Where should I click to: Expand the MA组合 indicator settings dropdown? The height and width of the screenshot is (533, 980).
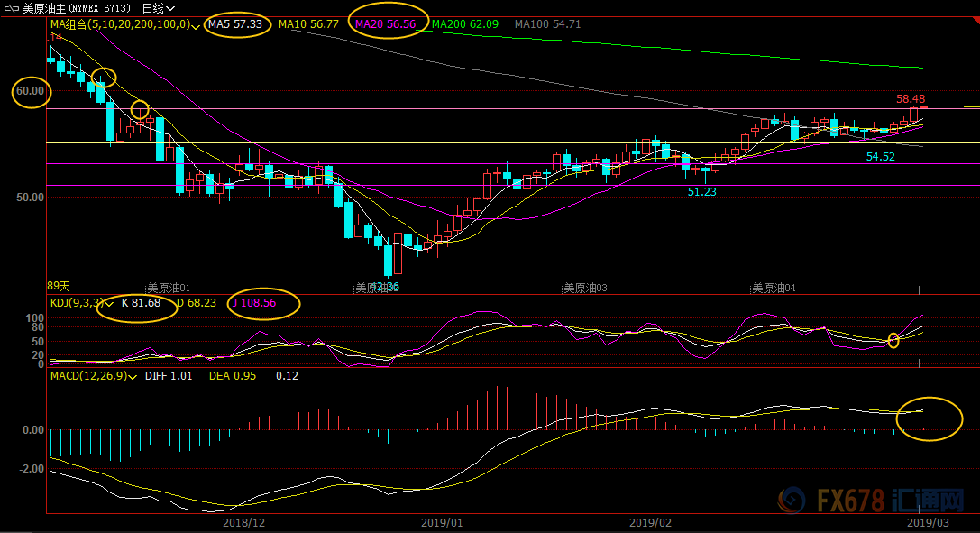coord(196,25)
